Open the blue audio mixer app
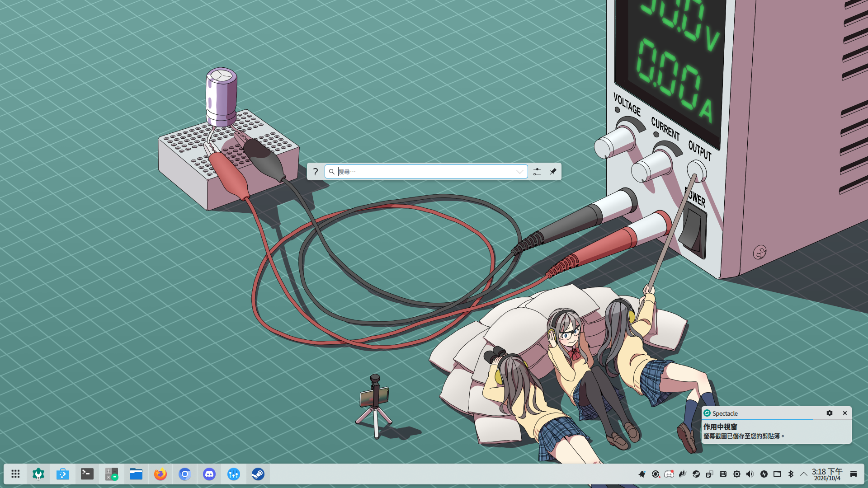Screen dimensions: 868x488 pos(234,474)
